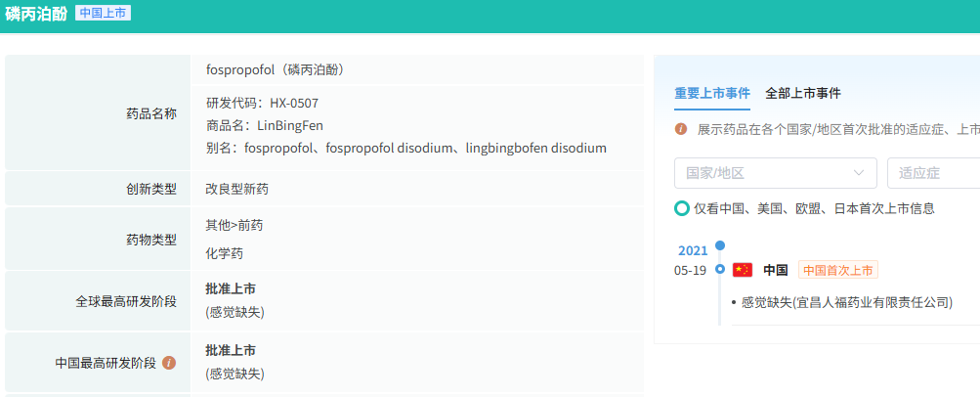980x397 pixels.
Task: Open the 国家/地区 dropdown
Action: pyautogui.click(x=775, y=173)
